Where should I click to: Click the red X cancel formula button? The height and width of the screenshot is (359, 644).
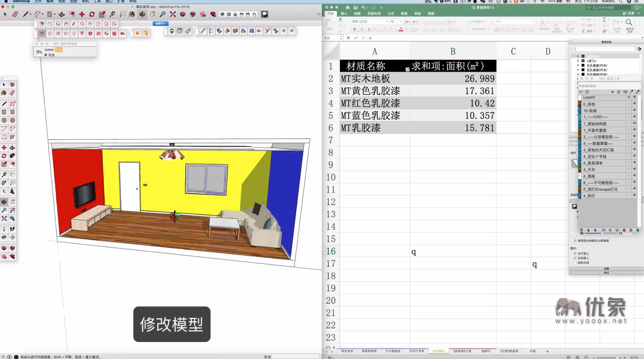(348, 38)
